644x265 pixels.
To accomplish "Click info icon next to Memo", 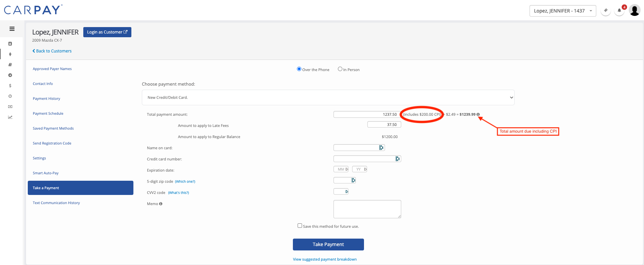I will pyautogui.click(x=161, y=204).
